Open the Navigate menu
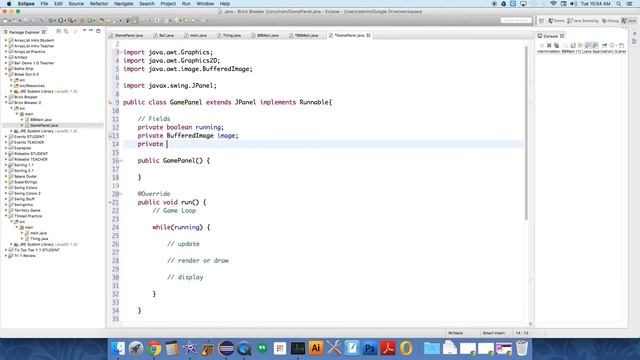The width and height of the screenshot is (640, 360). 124,4
